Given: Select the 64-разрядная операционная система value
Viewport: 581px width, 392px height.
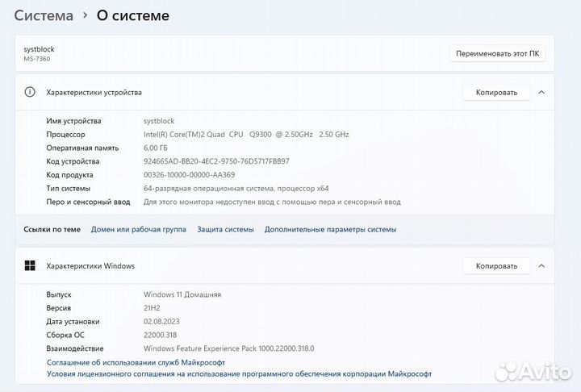Looking at the screenshot, I should 236,188.
